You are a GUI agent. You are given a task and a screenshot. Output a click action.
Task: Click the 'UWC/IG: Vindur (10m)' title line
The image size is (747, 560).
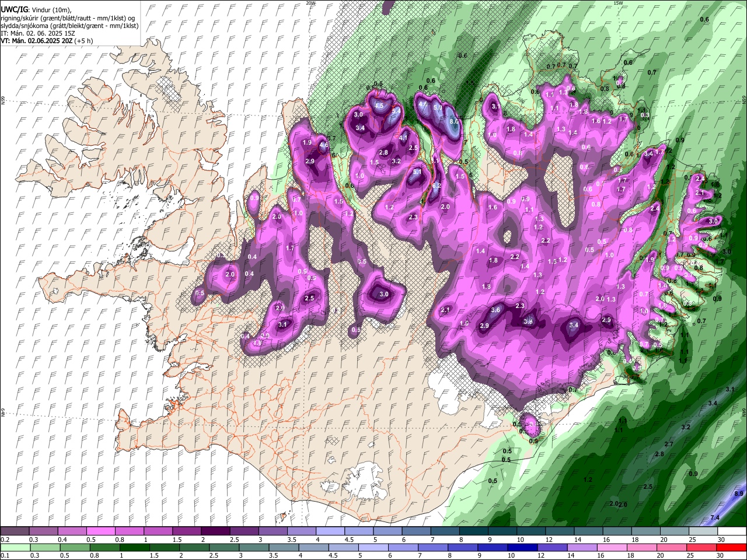[36, 10]
